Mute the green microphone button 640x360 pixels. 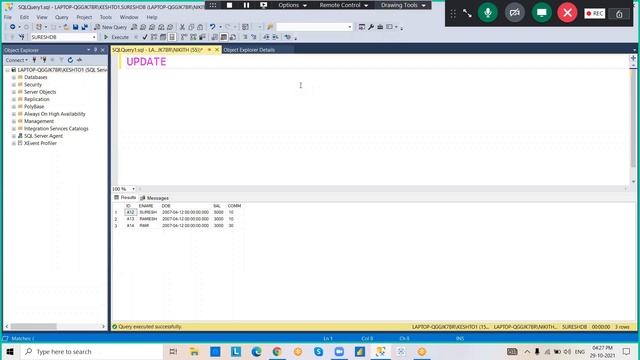click(488, 13)
